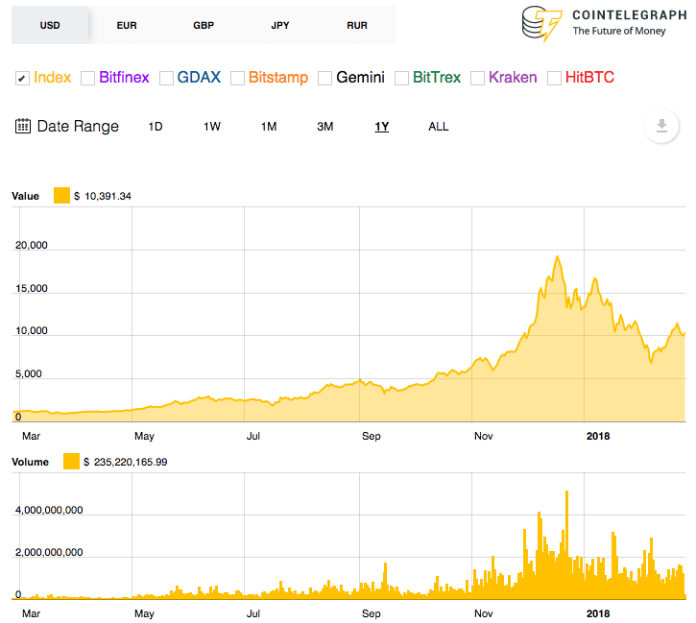Select the Kraken checkbox

click(477, 78)
